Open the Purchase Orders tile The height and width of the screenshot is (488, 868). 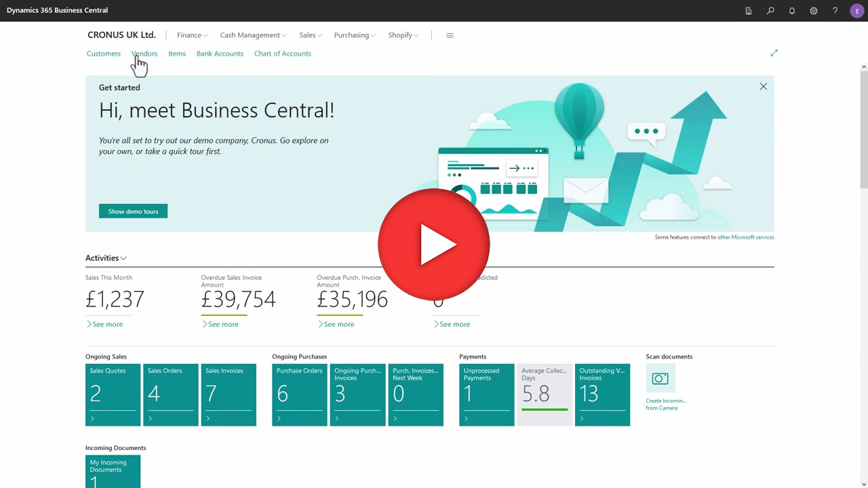tap(300, 395)
